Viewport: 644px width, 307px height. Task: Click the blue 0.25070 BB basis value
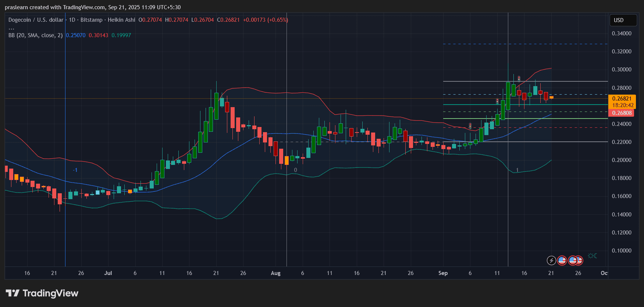(x=75, y=35)
